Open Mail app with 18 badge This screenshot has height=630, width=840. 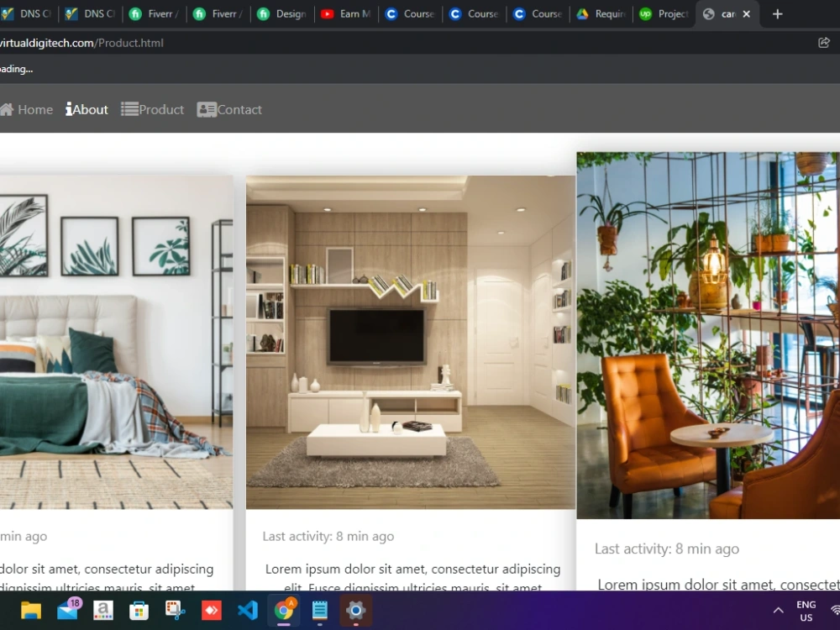tap(68, 610)
